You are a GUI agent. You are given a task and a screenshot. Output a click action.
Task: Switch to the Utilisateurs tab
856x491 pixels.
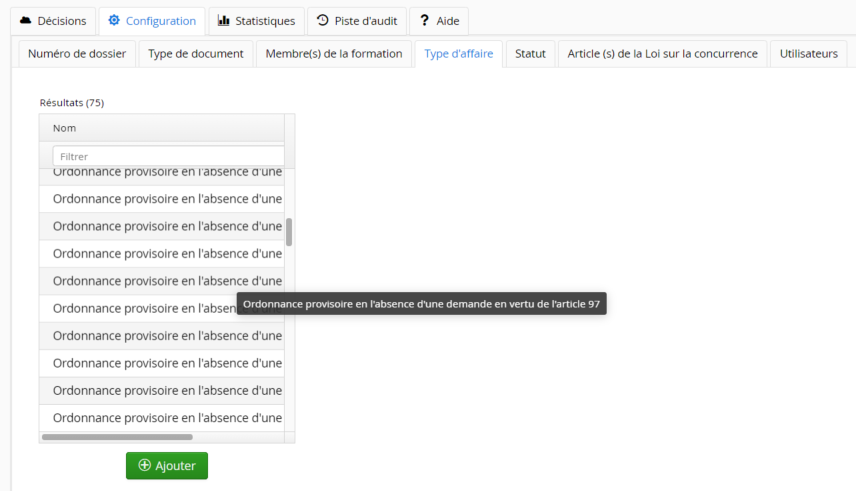[809, 54]
